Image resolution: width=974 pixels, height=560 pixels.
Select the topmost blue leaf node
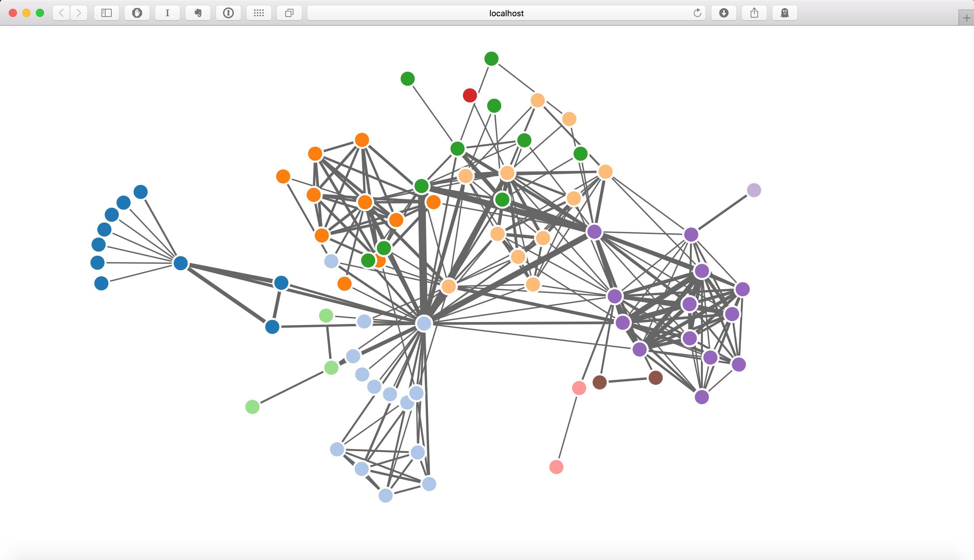pyautogui.click(x=140, y=191)
